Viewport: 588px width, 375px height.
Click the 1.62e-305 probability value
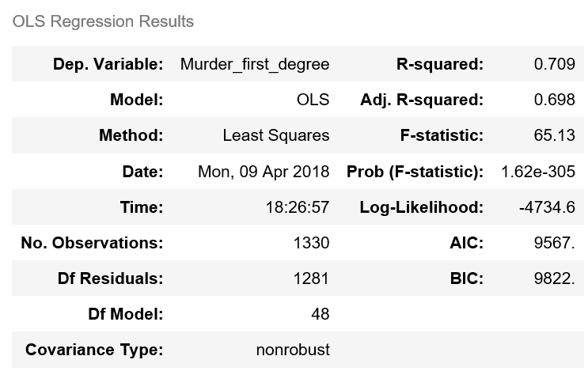coord(538,172)
